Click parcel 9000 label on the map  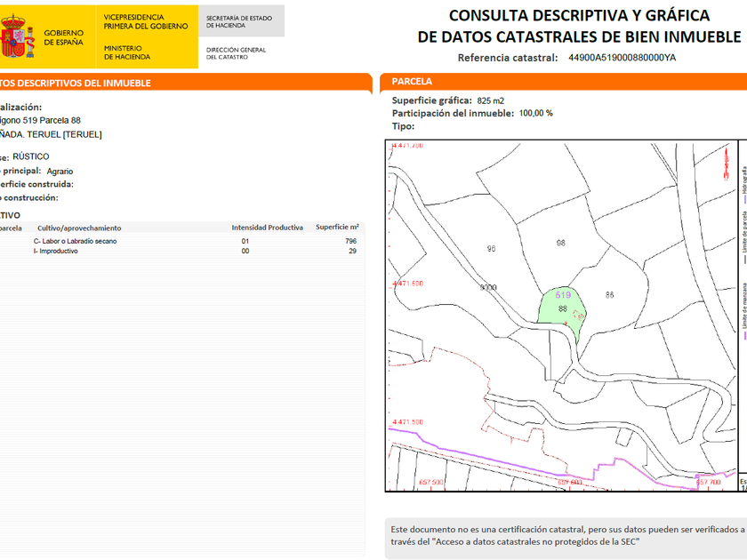tap(488, 288)
